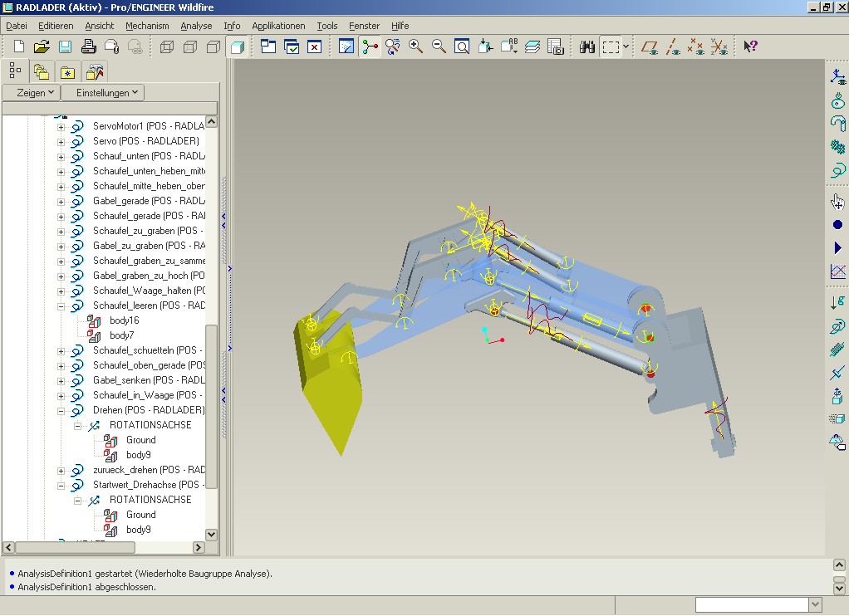The height and width of the screenshot is (616, 849).
Task: Click the model tree vertical scrollbar down arrow
Action: pyautogui.click(x=211, y=535)
